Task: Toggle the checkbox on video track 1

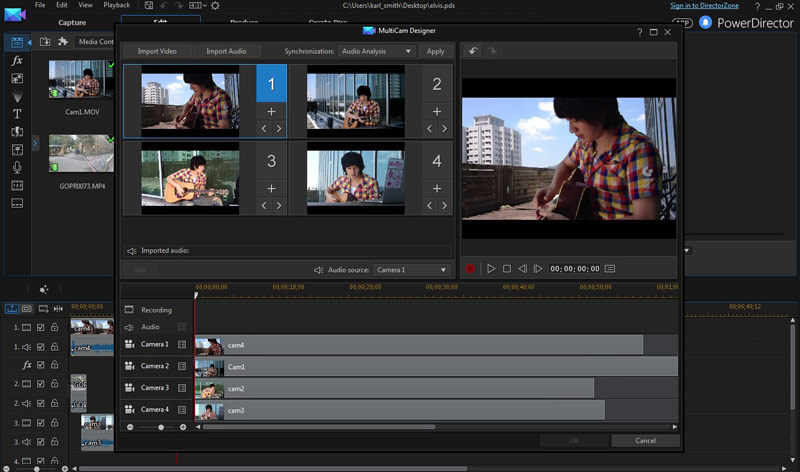Action: [41, 328]
